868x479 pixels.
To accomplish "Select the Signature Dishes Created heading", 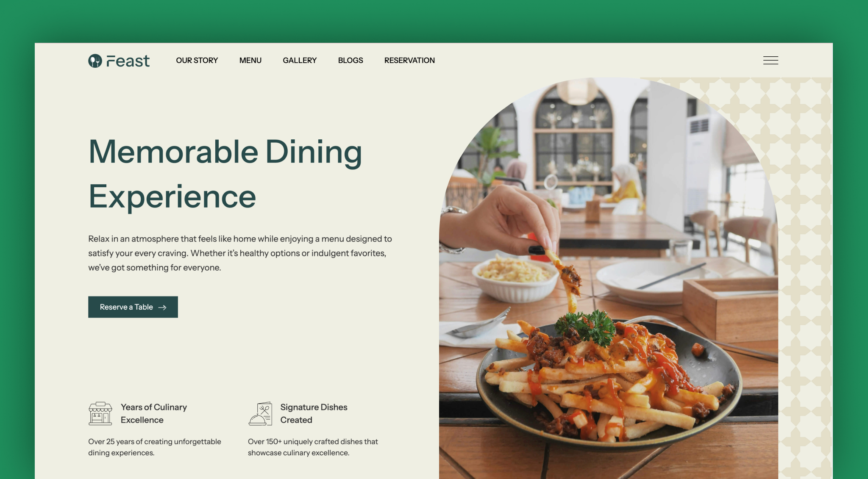I will tap(314, 413).
